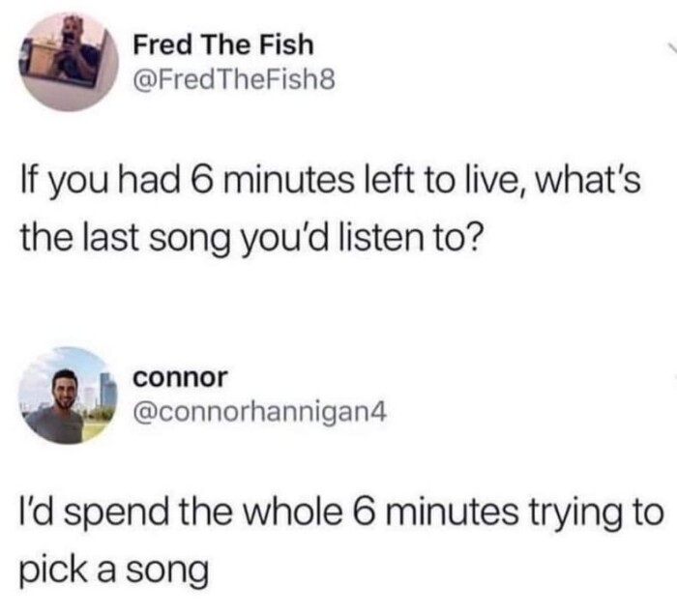Open the @FredTheFish8 handle link
The width and height of the screenshot is (677, 616).
click(x=234, y=80)
